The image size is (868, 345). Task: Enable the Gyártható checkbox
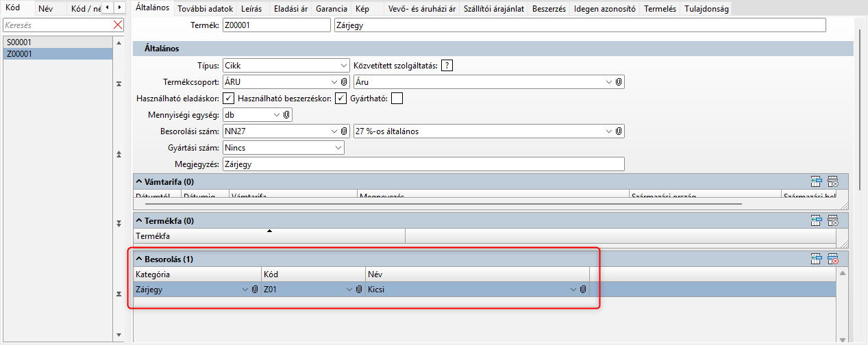[x=397, y=98]
